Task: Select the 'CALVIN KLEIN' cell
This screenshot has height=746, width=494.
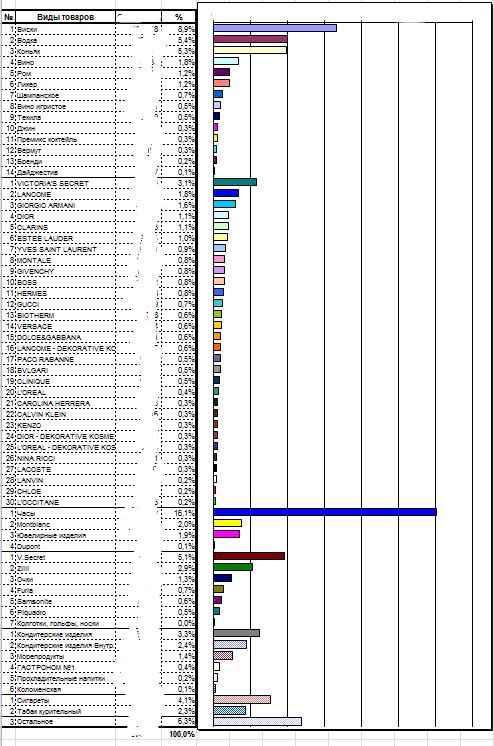Action: 66,414
